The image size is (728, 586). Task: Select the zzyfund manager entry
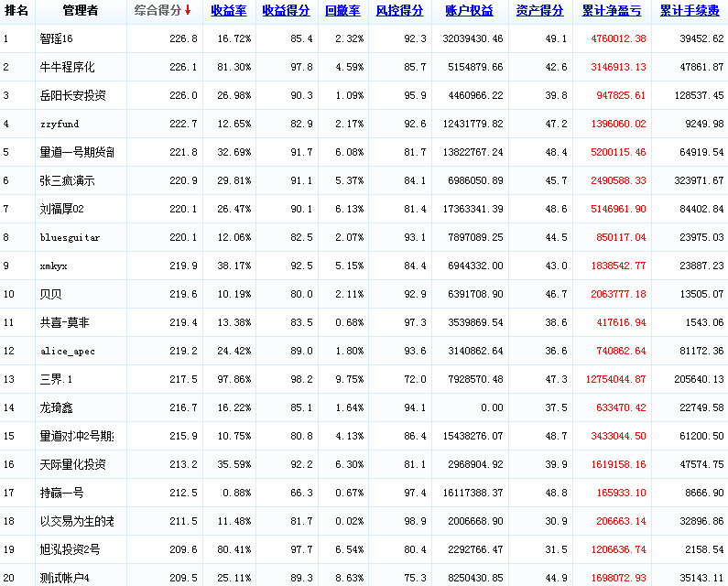pos(59,125)
